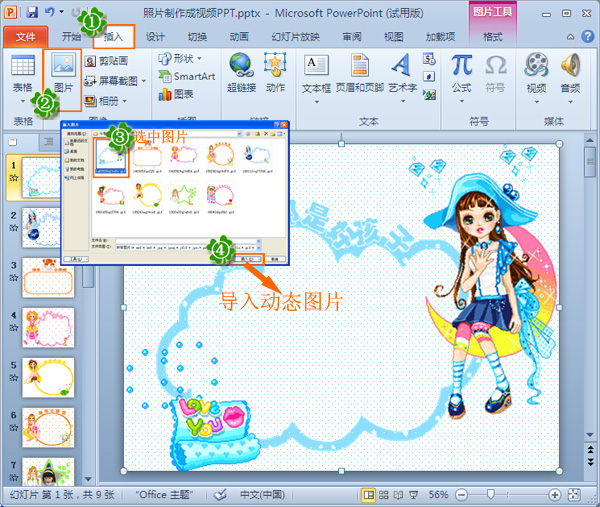
Task: Expand the Shapes (形状) dropdown arrow
Action: (x=199, y=59)
